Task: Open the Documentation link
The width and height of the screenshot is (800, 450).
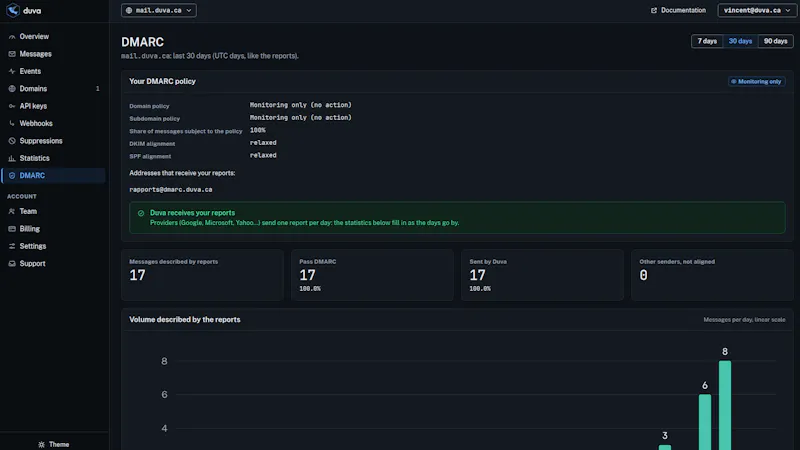Action: (678, 10)
